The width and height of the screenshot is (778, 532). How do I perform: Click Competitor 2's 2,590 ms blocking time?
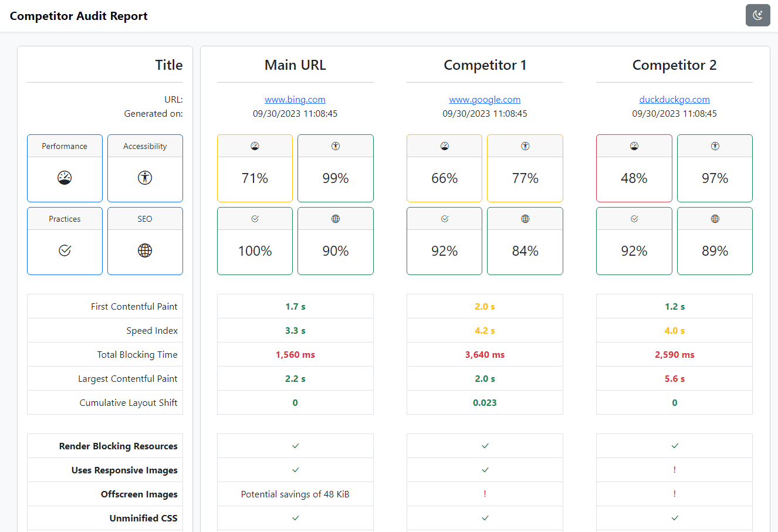pyautogui.click(x=675, y=355)
